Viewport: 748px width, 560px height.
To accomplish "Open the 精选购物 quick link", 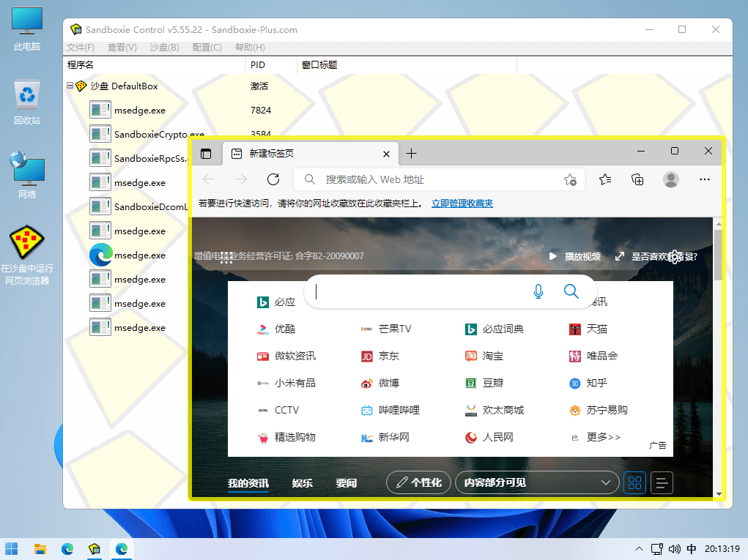I will [x=286, y=438].
